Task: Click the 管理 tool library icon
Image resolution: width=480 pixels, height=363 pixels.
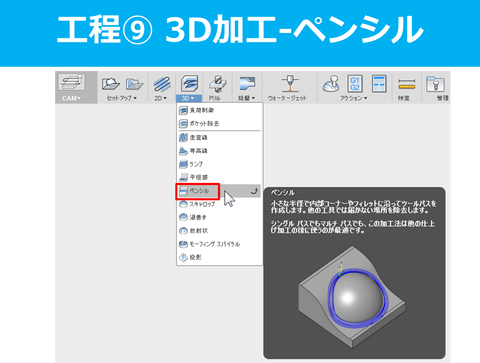Action: [435, 84]
